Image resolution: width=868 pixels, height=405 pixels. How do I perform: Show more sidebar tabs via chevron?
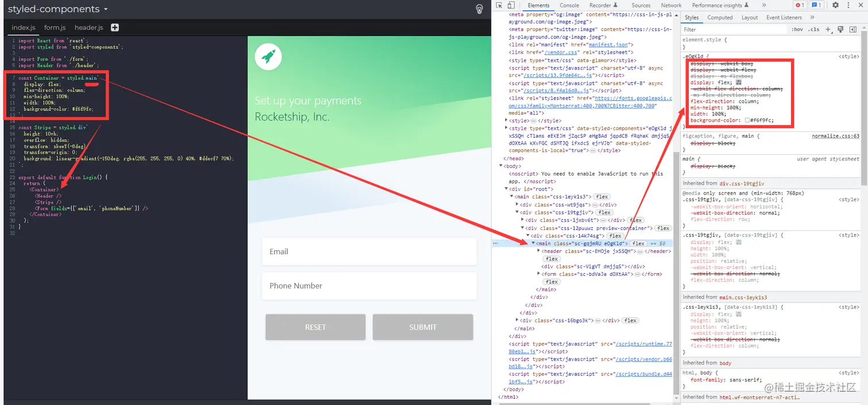pos(812,18)
